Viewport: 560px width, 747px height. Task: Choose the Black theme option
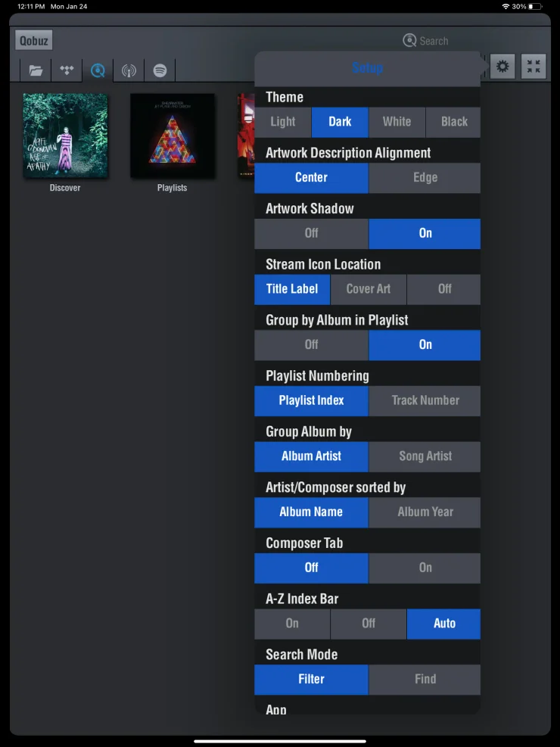tap(453, 122)
